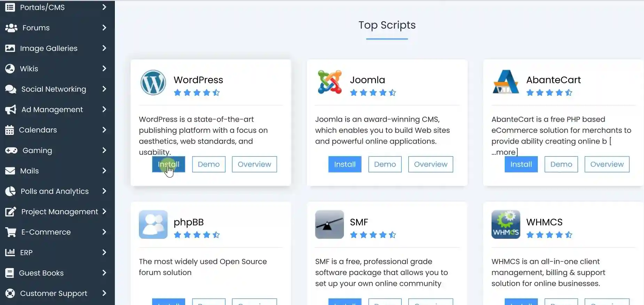
Task: Click the Calendars calendar icon
Action: click(x=9, y=130)
